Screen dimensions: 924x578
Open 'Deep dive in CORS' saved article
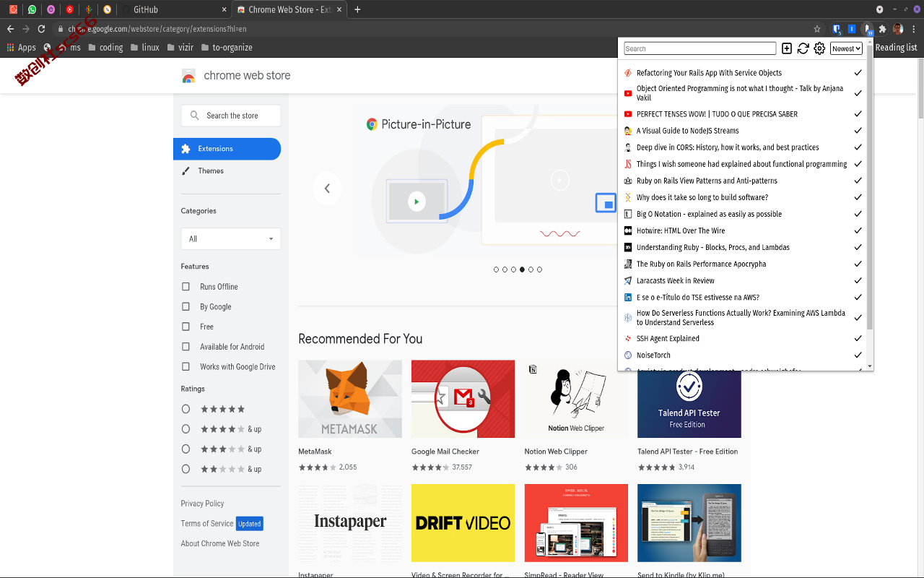pos(728,147)
